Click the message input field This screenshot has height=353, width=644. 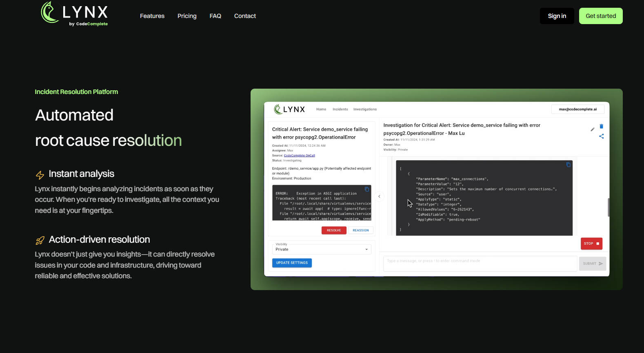coord(480,264)
